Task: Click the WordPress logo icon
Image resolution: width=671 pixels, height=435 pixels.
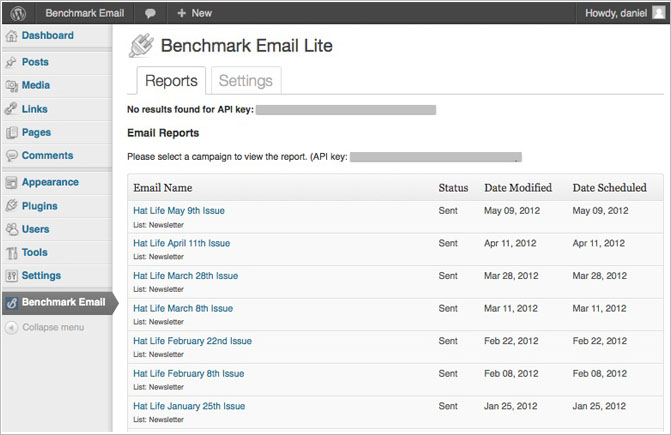Action: pyautogui.click(x=17, y=13)
